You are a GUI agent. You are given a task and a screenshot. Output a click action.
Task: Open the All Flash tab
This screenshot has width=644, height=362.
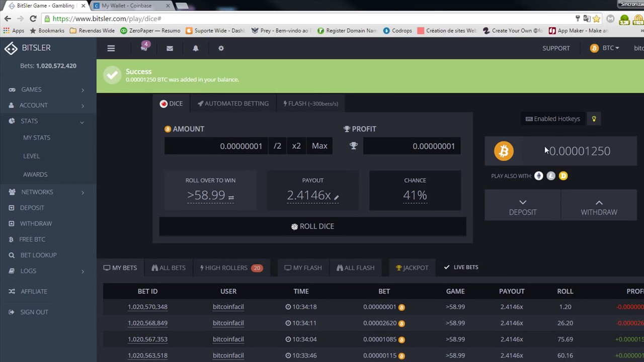pos(356,268)
